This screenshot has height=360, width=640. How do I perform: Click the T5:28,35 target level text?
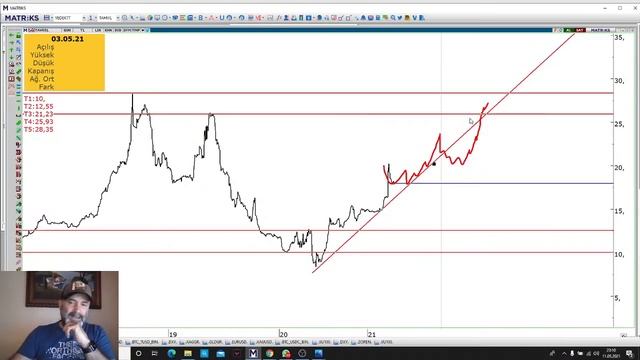[x=38, y=129]
